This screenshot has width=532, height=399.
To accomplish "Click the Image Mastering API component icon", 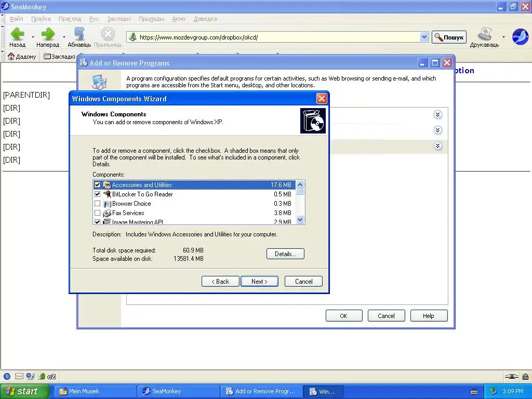I will (x=107, y=221).
